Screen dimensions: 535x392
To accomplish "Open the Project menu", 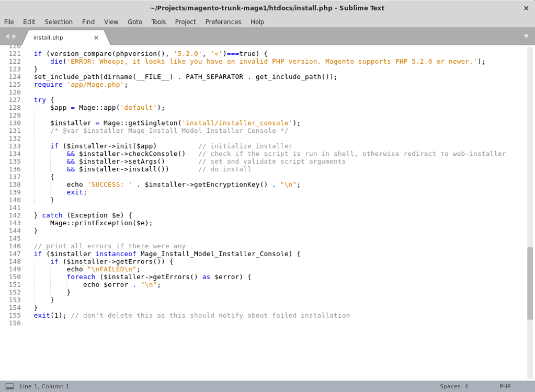I will pos(185,22).
